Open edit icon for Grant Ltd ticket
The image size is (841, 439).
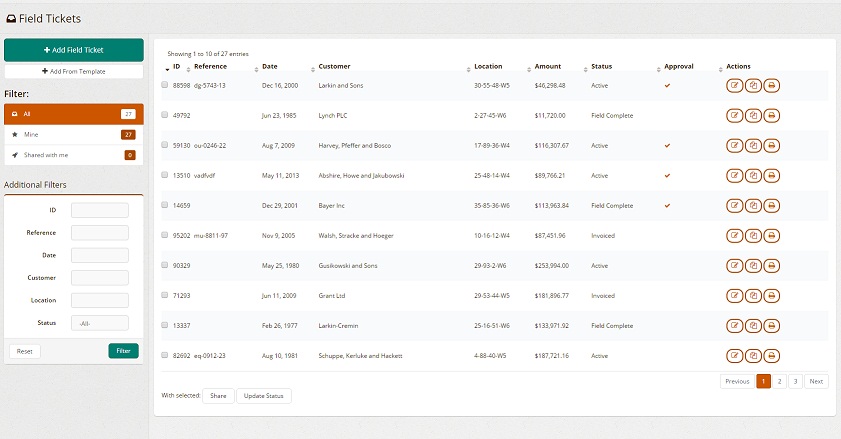[735, 296]
